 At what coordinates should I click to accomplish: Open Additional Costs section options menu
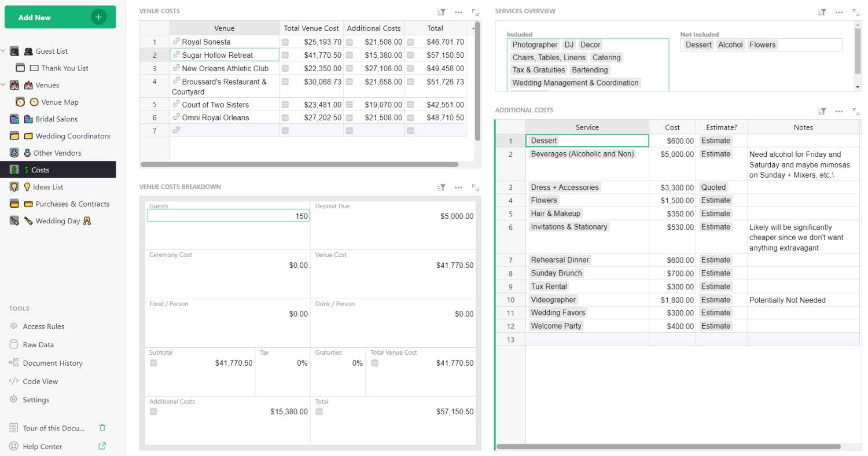click(x=839, y=111)
